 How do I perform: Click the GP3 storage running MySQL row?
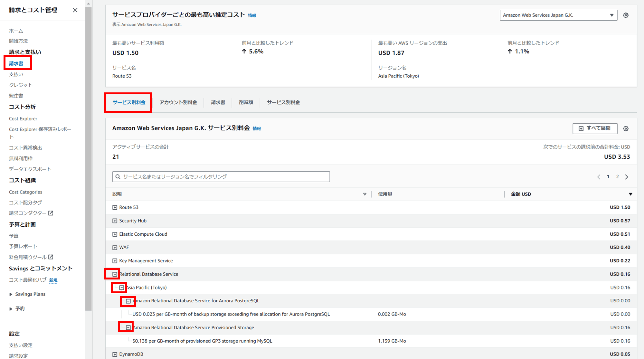tap(371, 341)
